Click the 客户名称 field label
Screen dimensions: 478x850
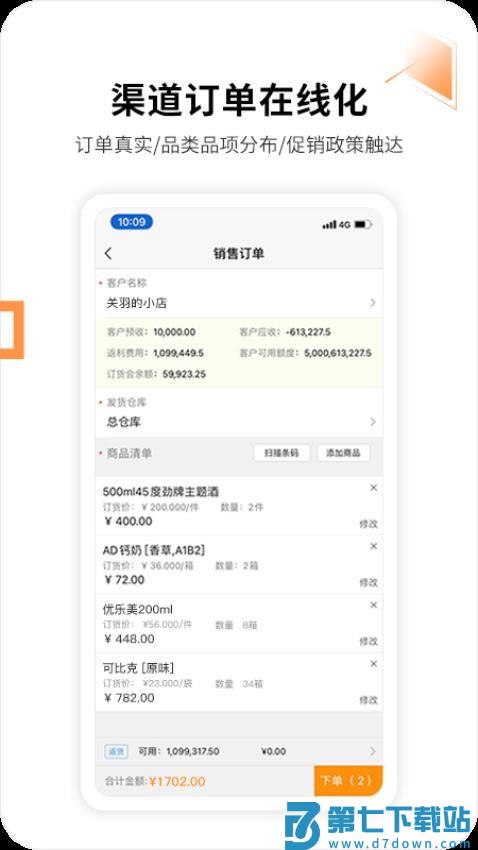(x=126, y=283)
